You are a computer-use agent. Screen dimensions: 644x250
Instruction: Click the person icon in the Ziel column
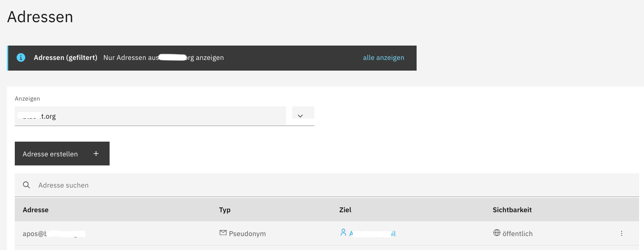coord(343,232)
